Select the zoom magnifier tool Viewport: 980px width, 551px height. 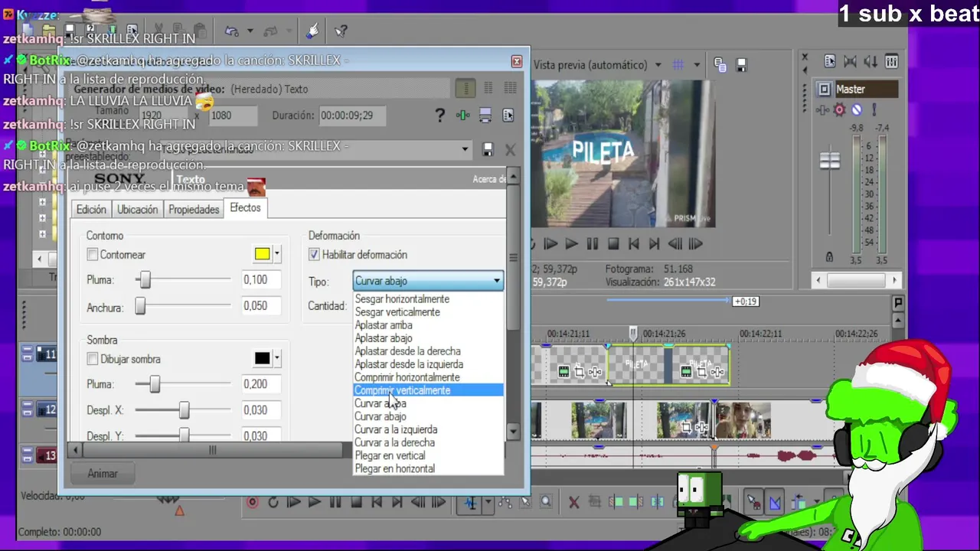point(545,503)
